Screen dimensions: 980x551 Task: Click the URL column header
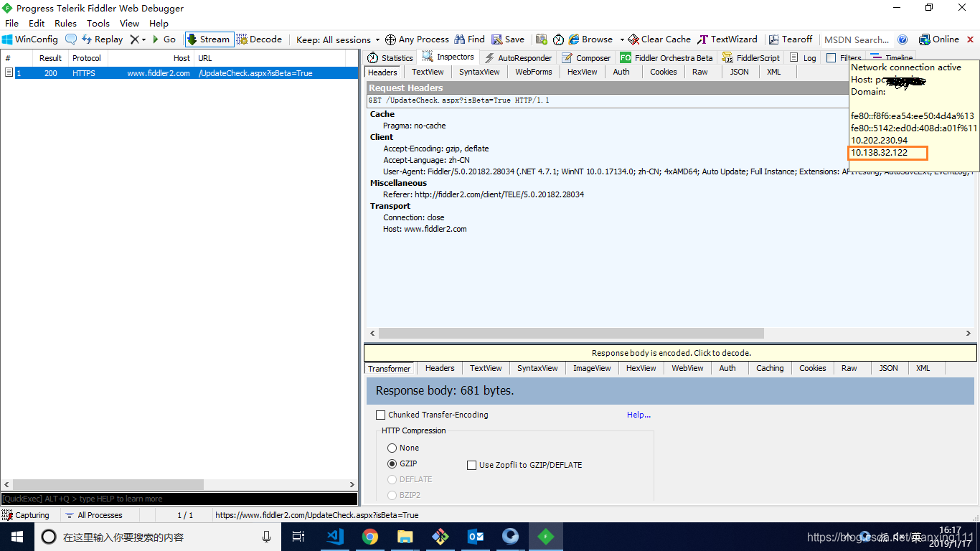coord(270,58)
